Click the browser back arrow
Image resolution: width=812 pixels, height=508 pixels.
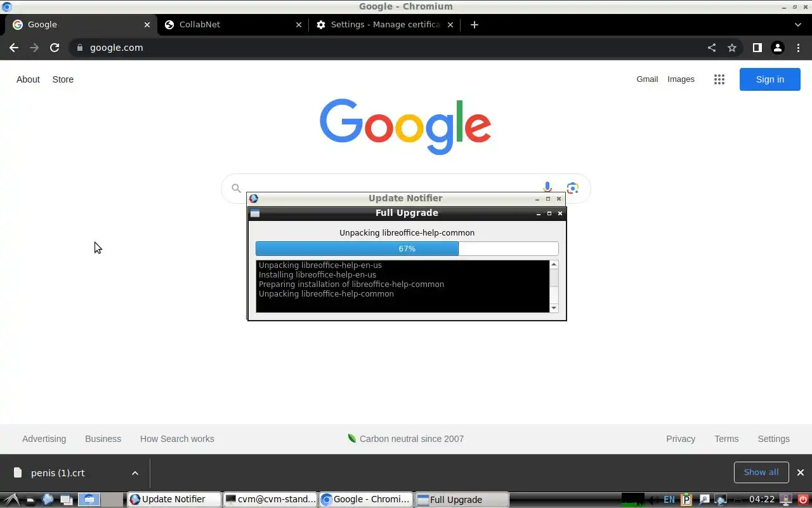pyautogui.click(x=13, y=48)
